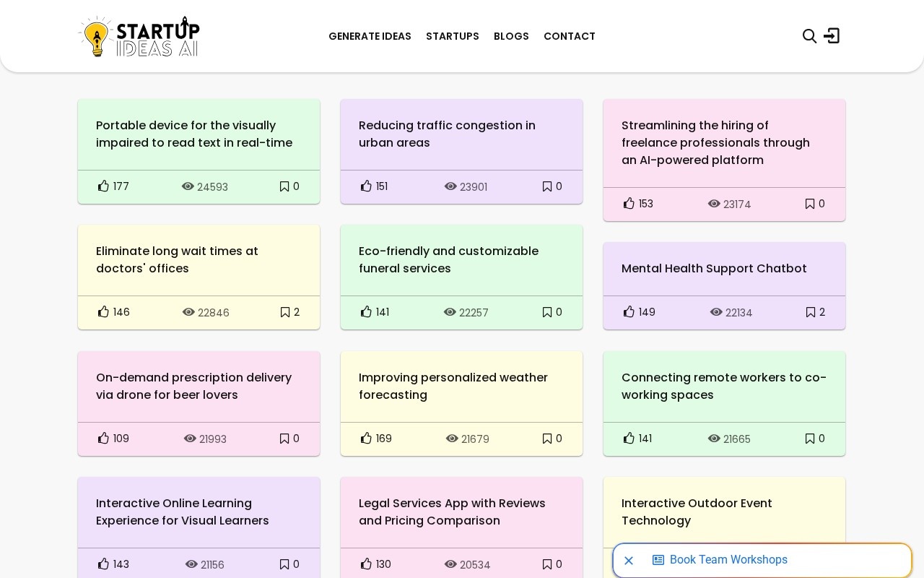The height and width of the screenshot is (578, 924).
Task: Like the Portable device for visually impaired idea
Action: tap(103, 186)
